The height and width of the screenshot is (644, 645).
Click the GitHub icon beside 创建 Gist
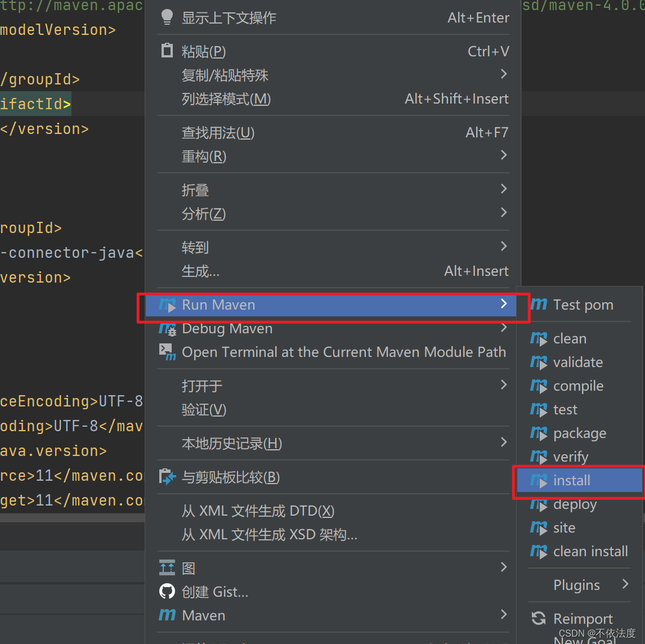coord(167,592)
